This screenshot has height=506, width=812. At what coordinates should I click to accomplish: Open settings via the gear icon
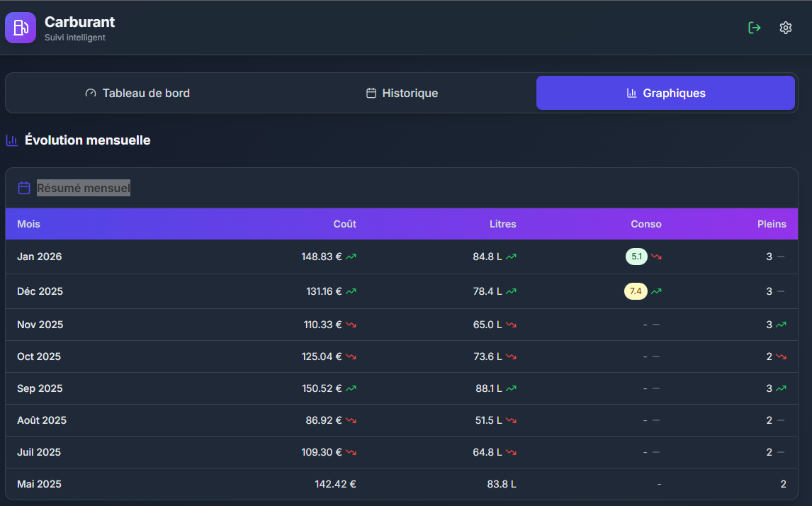click(x=785, y=28)
